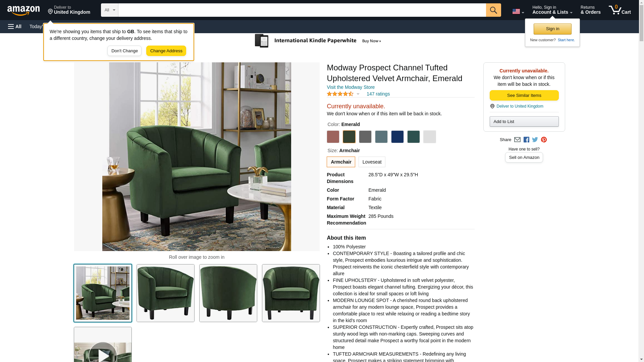Screen dimensions: 644x362
Task: Choose the navy blue color swatch
Action: tap(397, 137)
